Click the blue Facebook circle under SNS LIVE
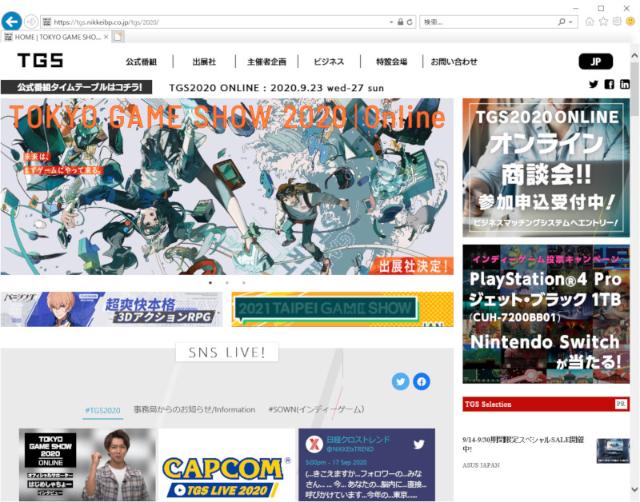640x502 pixels. click(x=421, y=381)
